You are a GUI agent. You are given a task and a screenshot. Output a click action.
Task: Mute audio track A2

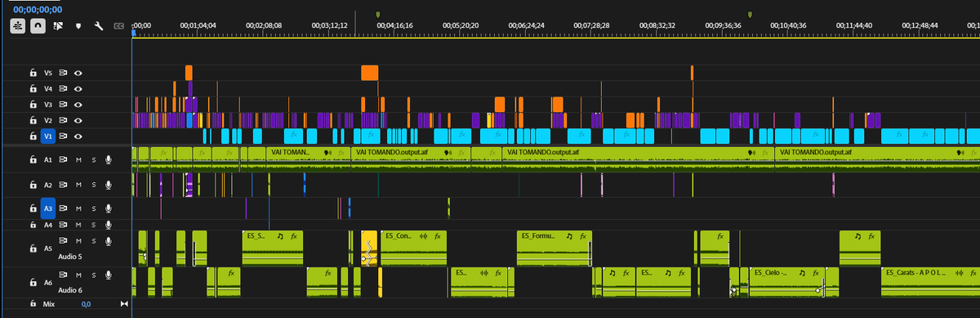[78, 185]
